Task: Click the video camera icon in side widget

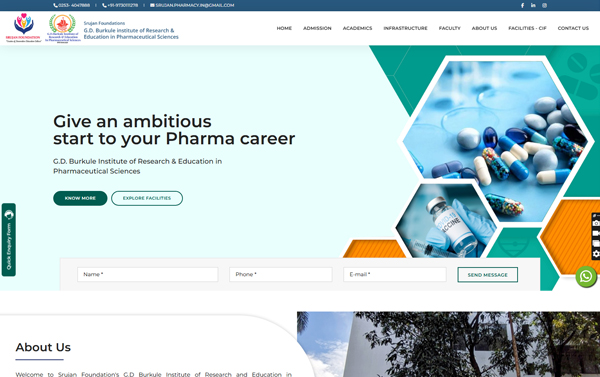Action: (x=596, y=233)
